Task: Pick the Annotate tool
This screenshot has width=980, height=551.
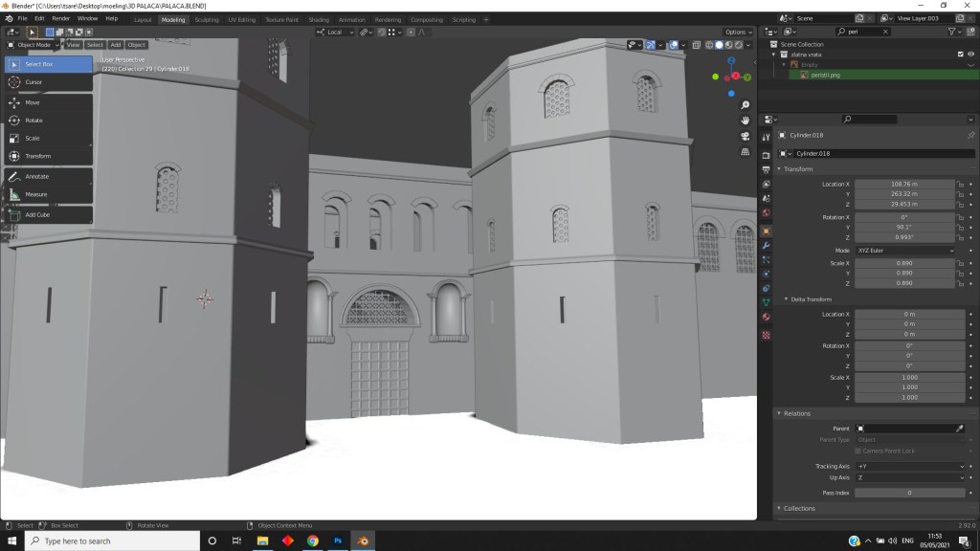Action: [36, 176]
